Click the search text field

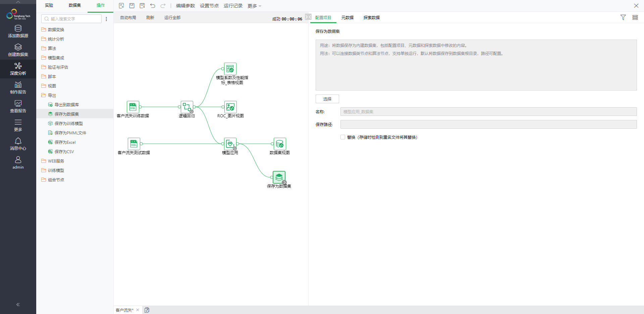(x=71, y=19)
